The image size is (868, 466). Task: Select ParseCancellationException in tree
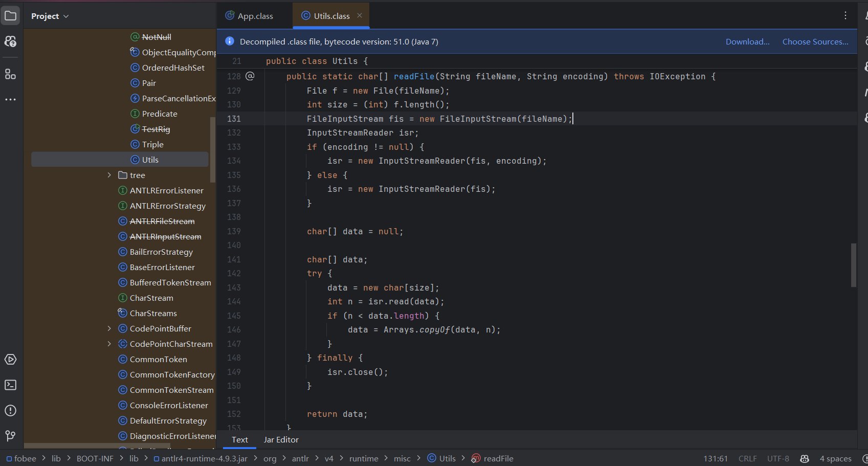(179, 98)
